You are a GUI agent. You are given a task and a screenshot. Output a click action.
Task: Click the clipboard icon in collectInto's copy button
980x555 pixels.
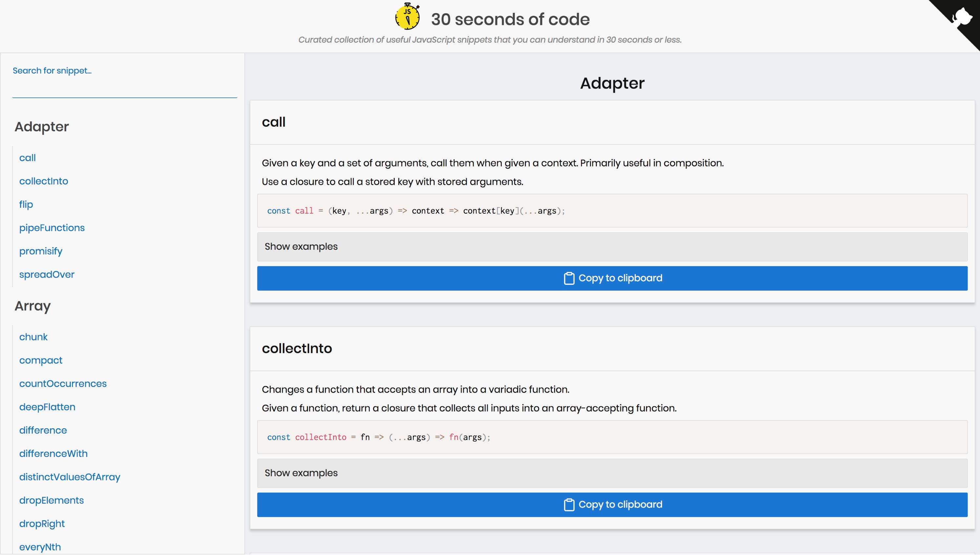click(569, 504)
